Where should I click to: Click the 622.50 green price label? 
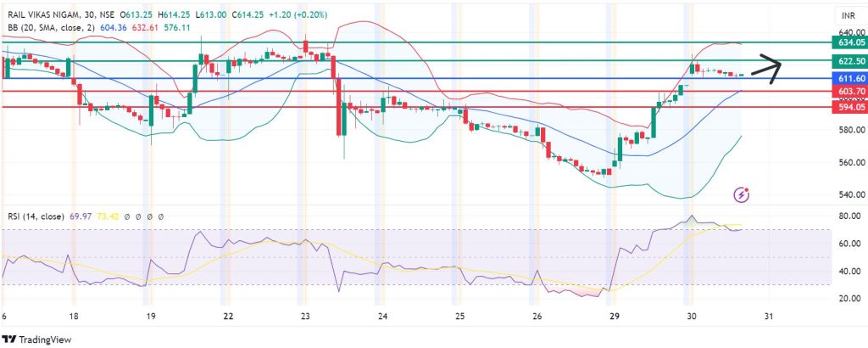tap(851, 61)
